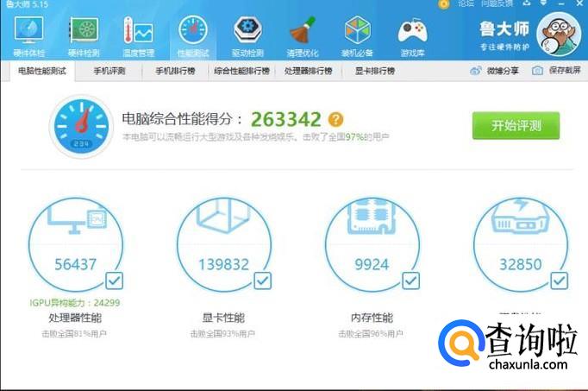The image size is (588, 391).
Task: Toggle the checkbox for 显卡性能 test
Action: [262, 281]
